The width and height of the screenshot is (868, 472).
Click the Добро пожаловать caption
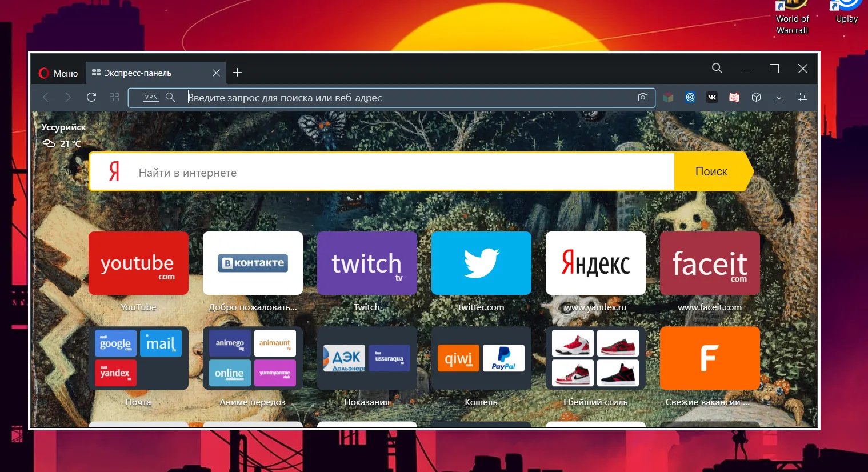(253, 307)
